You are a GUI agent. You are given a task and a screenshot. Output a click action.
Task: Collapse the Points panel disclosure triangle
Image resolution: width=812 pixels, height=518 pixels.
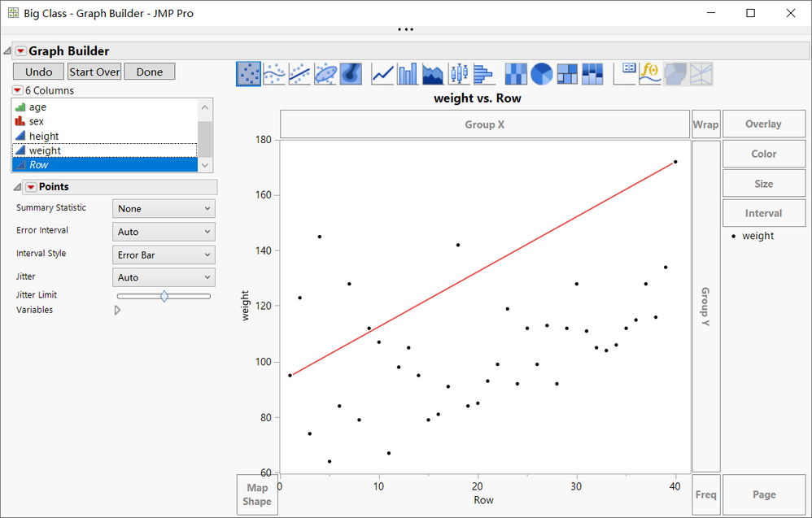[17, 187]
